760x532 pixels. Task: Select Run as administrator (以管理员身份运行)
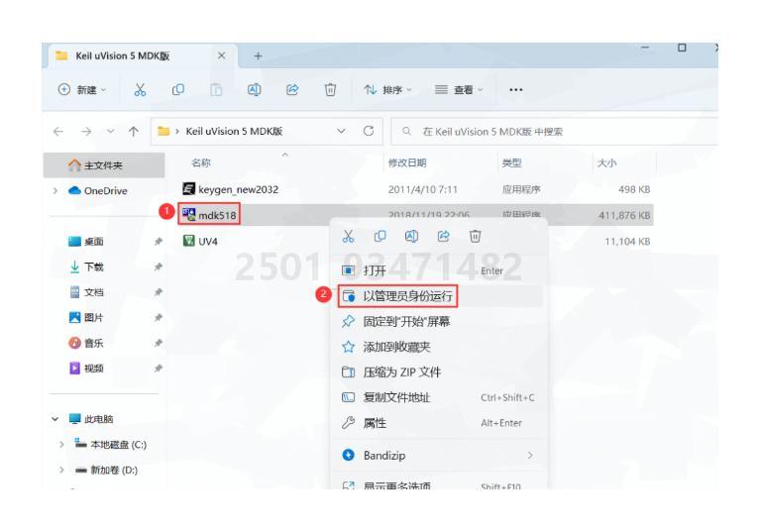tap(439, 296)
